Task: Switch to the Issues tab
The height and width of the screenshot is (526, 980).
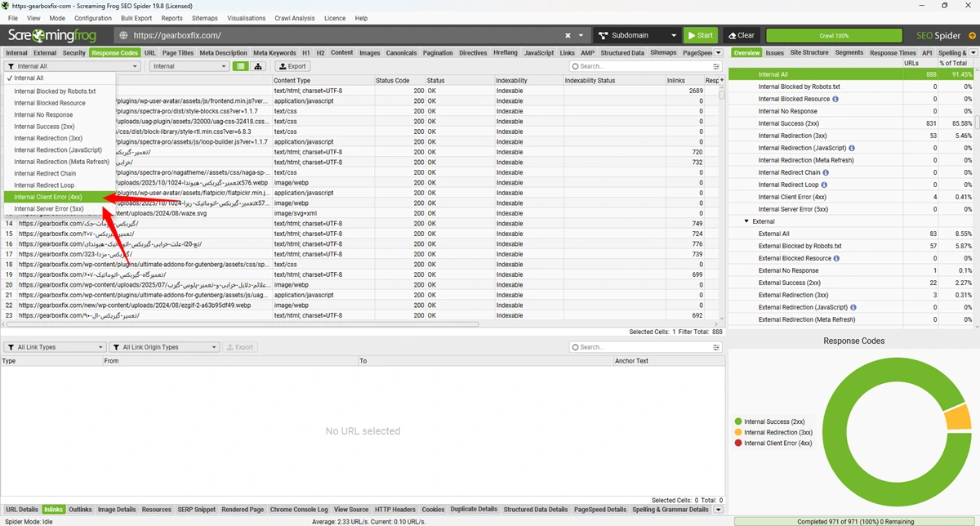Action: pyautogui.click(x=774, y=53)
